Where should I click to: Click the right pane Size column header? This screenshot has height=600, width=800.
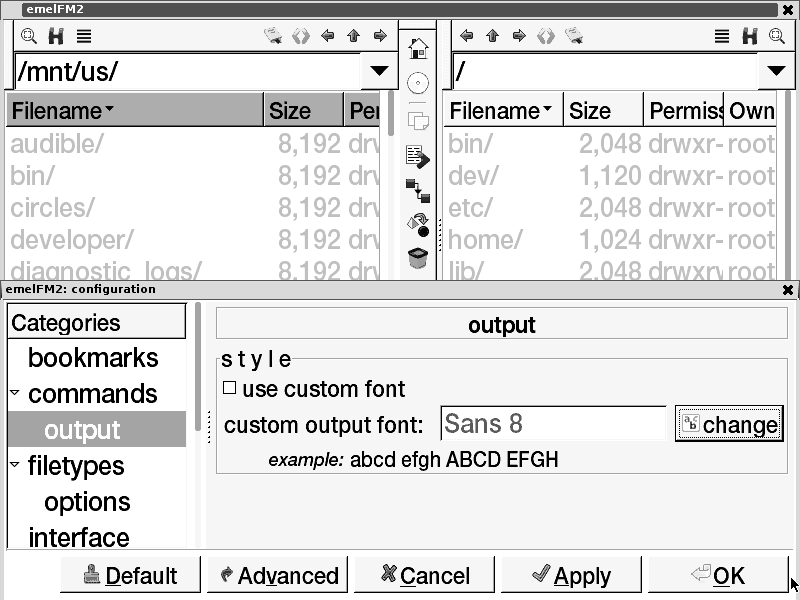pyautogui.click(x=603, y=110)
